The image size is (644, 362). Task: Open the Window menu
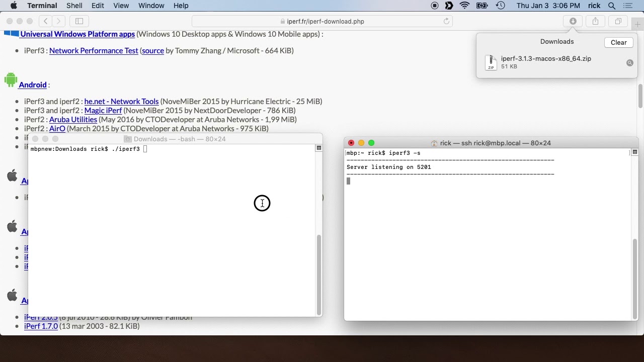coord(151,6)
